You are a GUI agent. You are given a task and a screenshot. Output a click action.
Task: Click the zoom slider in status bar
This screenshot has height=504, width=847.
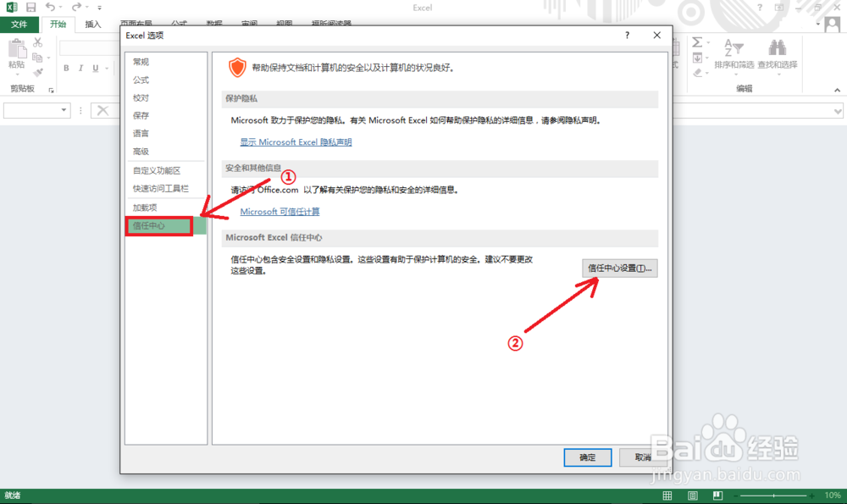pos(773,496)
